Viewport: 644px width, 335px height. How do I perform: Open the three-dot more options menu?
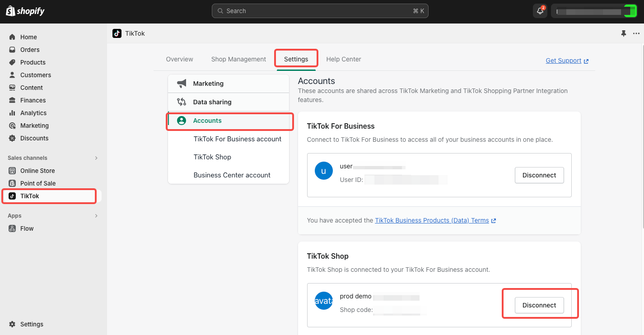[636, 33]
